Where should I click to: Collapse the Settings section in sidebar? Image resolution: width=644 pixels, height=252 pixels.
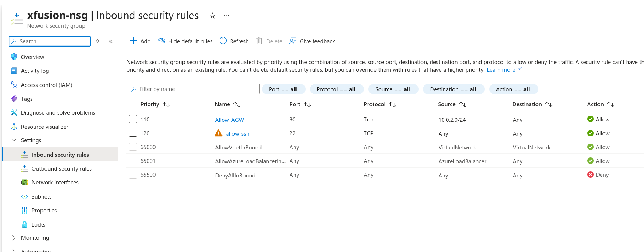(x=14, y=140)
